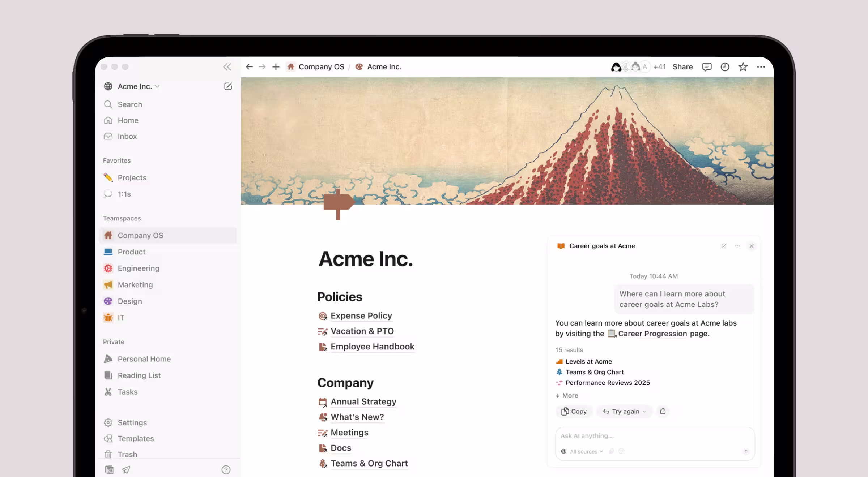Open the +41 more viewers indicator

click(660, 67)
